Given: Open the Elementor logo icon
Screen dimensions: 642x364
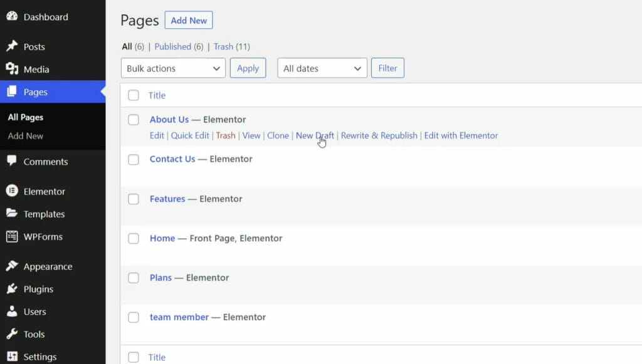Looking at the screenshot, I should tap(13, 191).
